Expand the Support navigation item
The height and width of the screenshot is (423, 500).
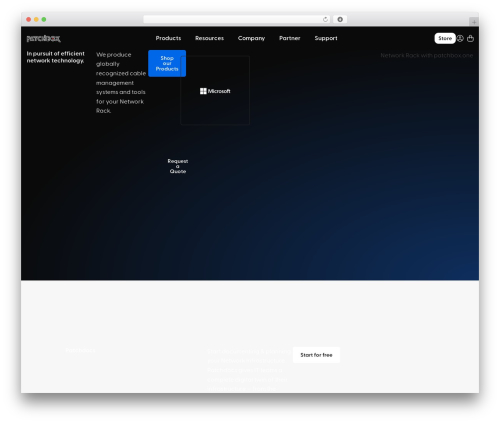pyautogui.click(x=326, y=38)
